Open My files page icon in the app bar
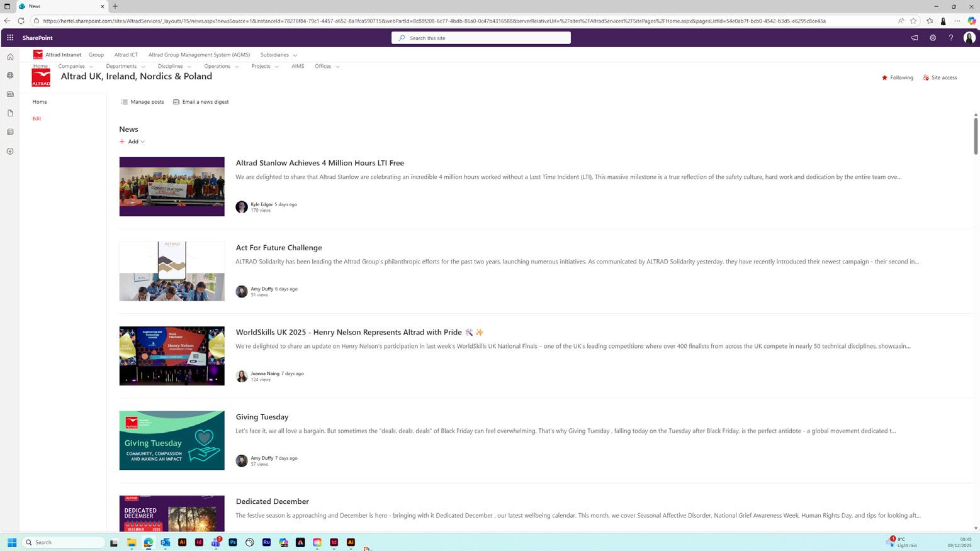Screen dimensions: 980x551 point(10,113)
